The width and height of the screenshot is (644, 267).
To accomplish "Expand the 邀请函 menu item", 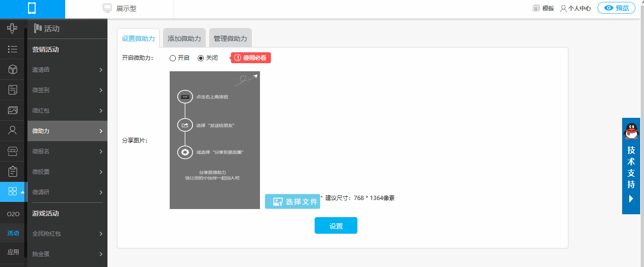I will point(67,70).
